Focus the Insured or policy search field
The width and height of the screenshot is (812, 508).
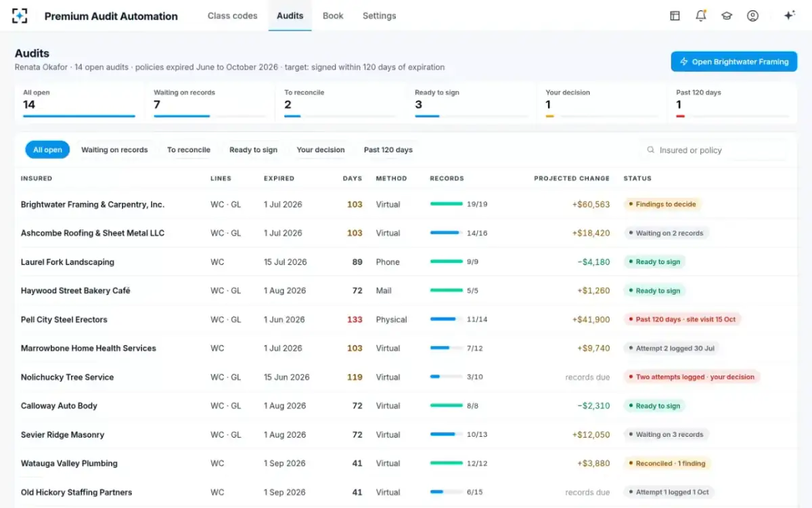point(714,150)
